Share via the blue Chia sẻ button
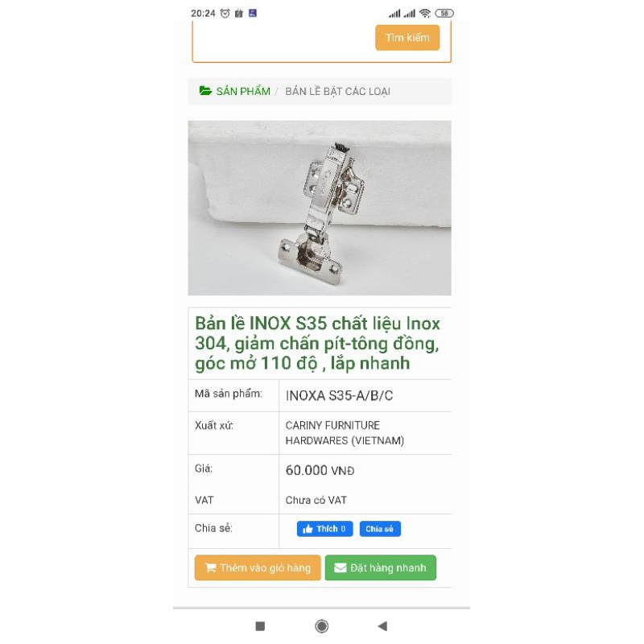Image resolution: width=644 pixels, height=644 pixels. pyautogui.click(x=380, y=529)
